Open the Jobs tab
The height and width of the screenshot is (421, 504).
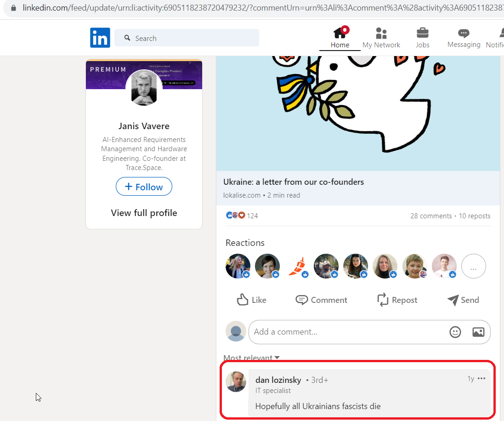(x=422, y=38)
